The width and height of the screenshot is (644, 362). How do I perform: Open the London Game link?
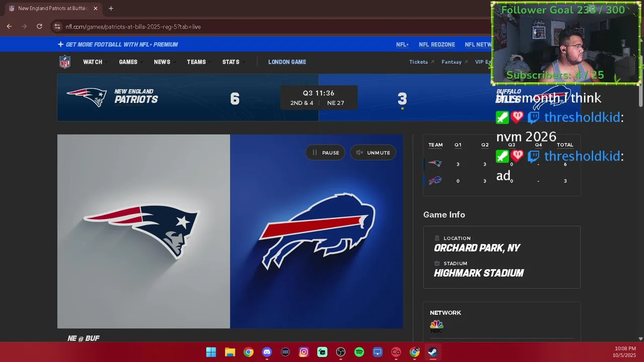point(287,62)
